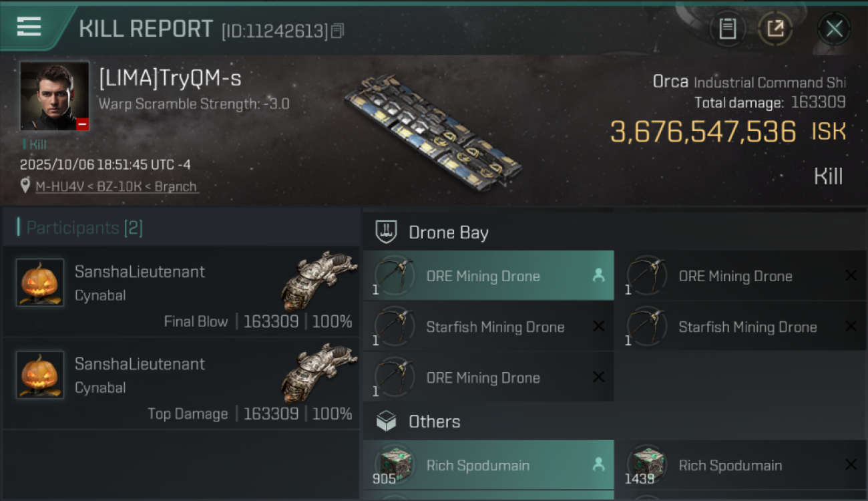Close the kill report window
This screenshot has width=868, height=501.
(834, 29)
